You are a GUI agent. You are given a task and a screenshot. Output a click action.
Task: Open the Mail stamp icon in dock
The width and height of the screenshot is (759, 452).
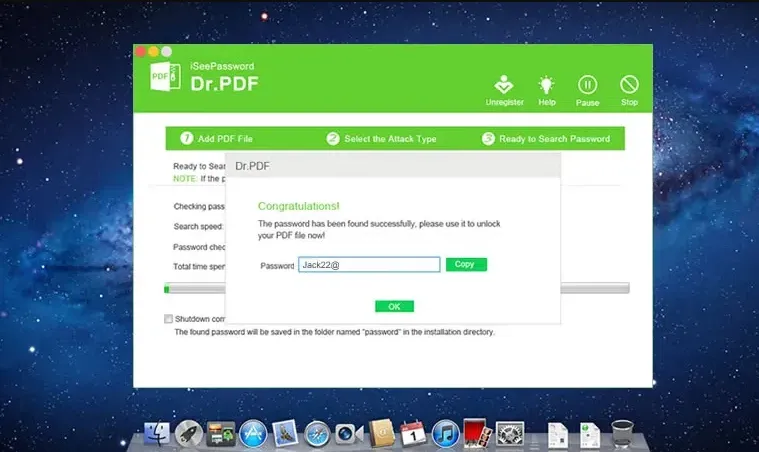[285, 433]
